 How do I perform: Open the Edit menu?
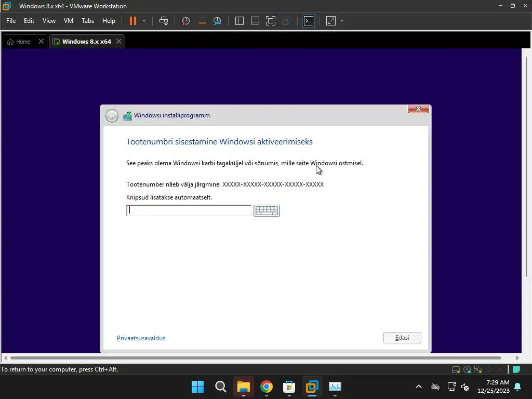(x=29, y=21)
